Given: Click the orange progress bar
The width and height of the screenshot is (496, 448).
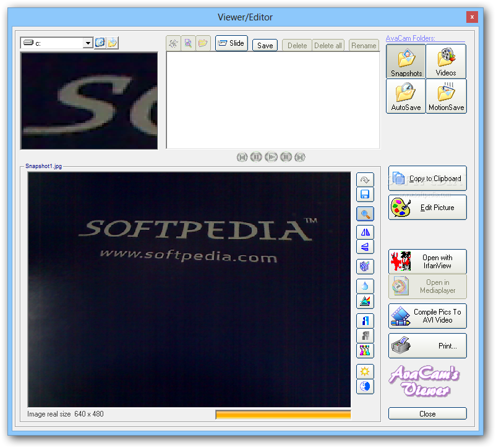Looking at the screenshot, I should point(283,415).
